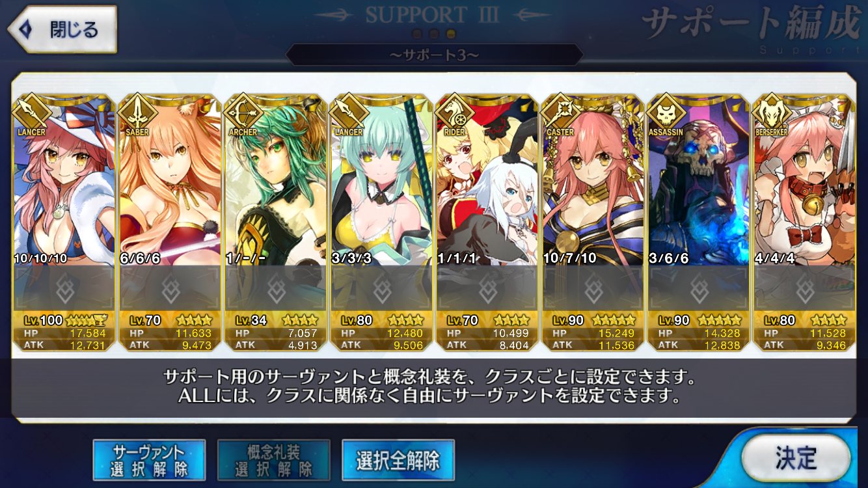Select the empty craft essence slot on the Lv.100 Lancer
Image resolution: width=868 pixels, height=488 pixels.
64,288
